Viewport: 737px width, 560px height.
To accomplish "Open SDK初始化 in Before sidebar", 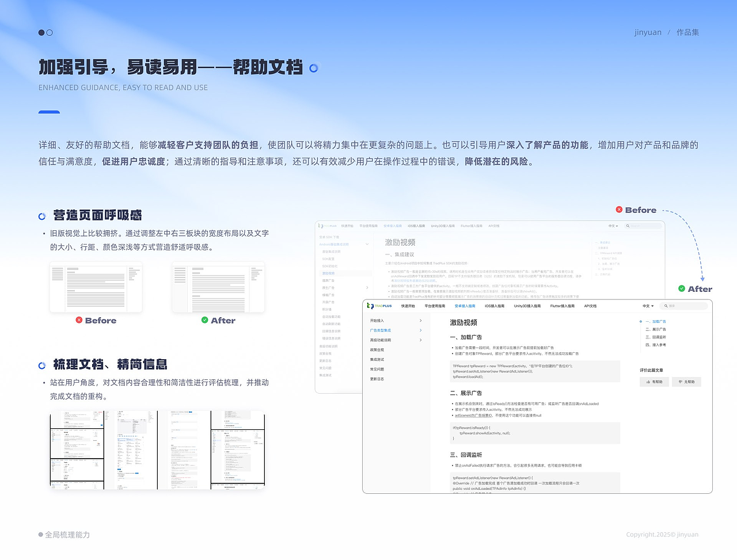I will click(x=330, y=266).
